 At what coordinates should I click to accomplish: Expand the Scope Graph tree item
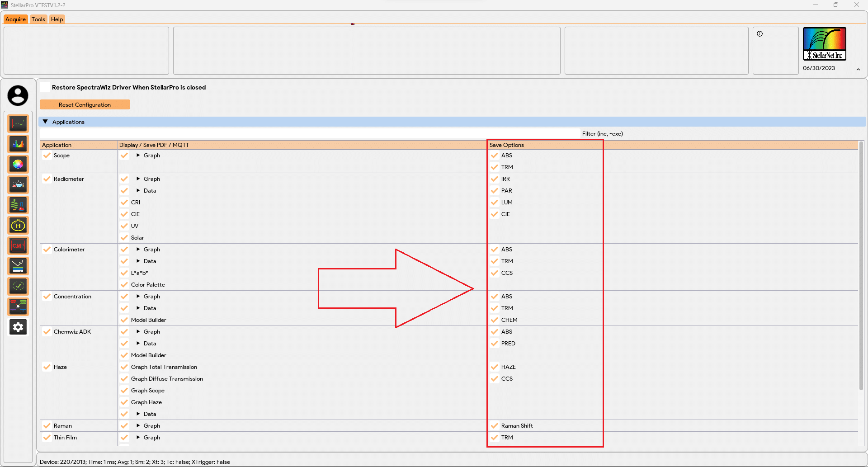click(x=138, y=156)
